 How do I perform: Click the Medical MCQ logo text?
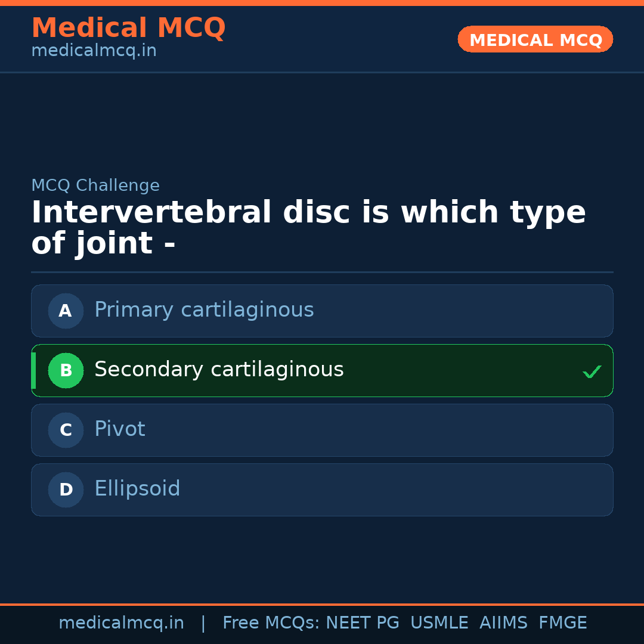tap(128, 28)
